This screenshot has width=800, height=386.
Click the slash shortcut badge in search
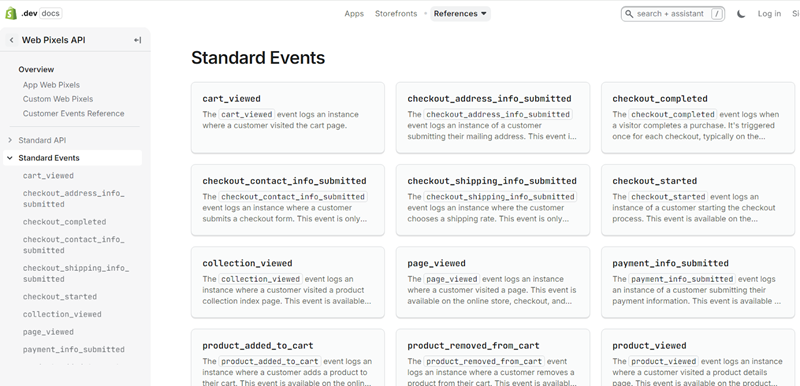pos(717,14)
